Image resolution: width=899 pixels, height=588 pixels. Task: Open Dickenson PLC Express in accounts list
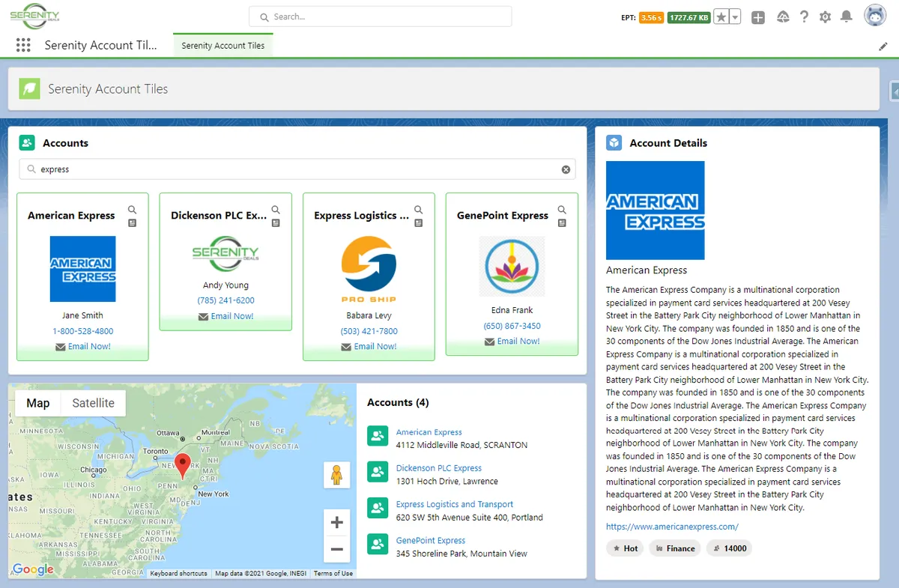[439, 468]
